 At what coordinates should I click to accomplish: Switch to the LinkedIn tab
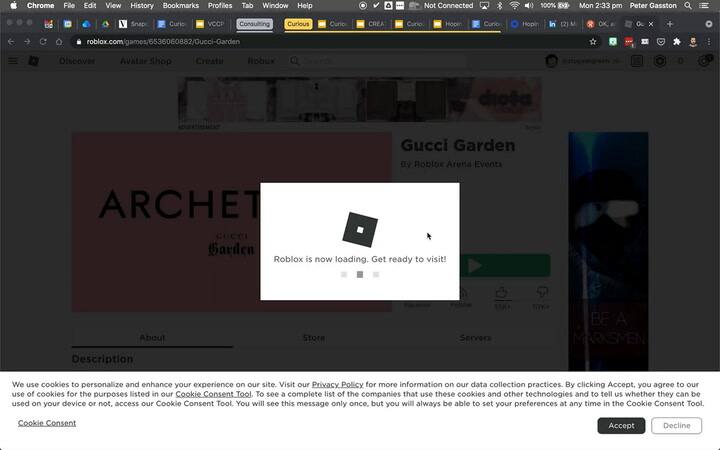(x=563, y=24)
